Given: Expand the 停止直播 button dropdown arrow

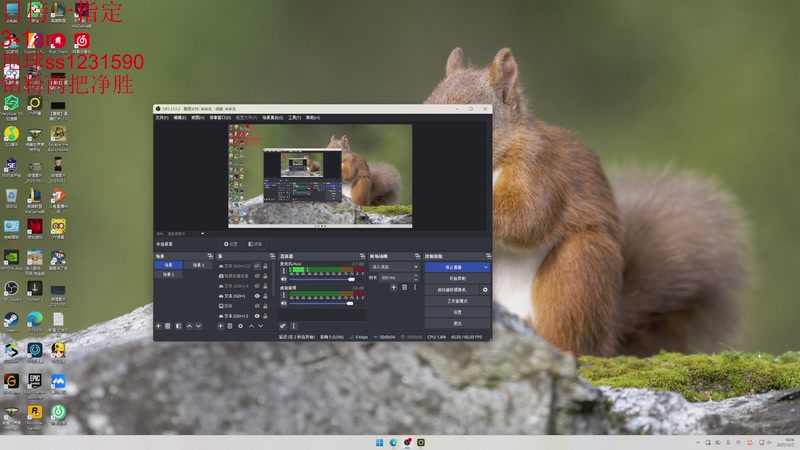Looking at the screenshot, I should (486, 267).
